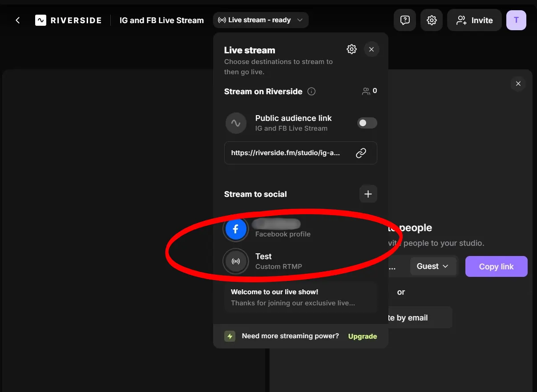The width and height of the screenshot is (537, 392).
Task: Open studio settings gear in top bar
Action: pos(432,20)
